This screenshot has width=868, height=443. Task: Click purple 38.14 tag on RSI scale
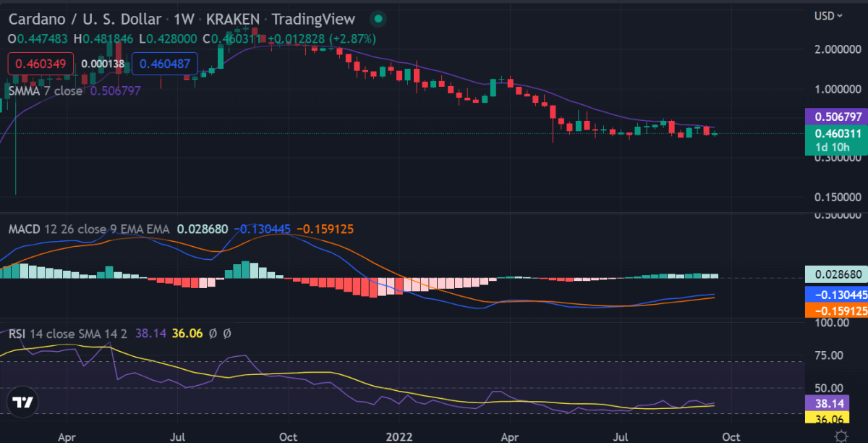click(825, 403)
